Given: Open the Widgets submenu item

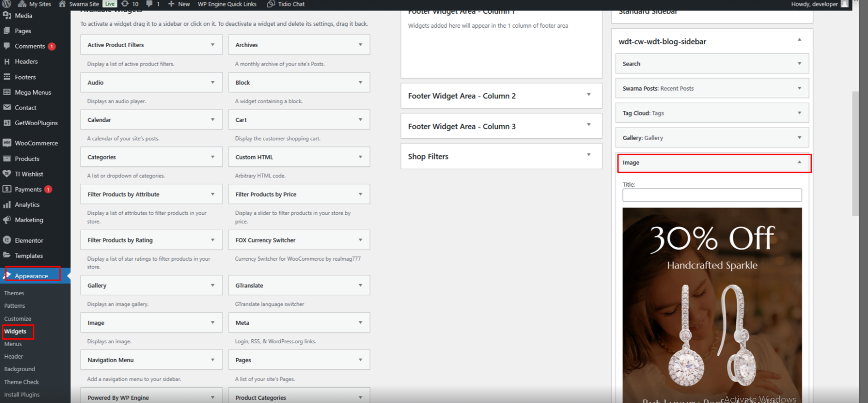Looking at the screenshot, I should [x=15, y=331].
